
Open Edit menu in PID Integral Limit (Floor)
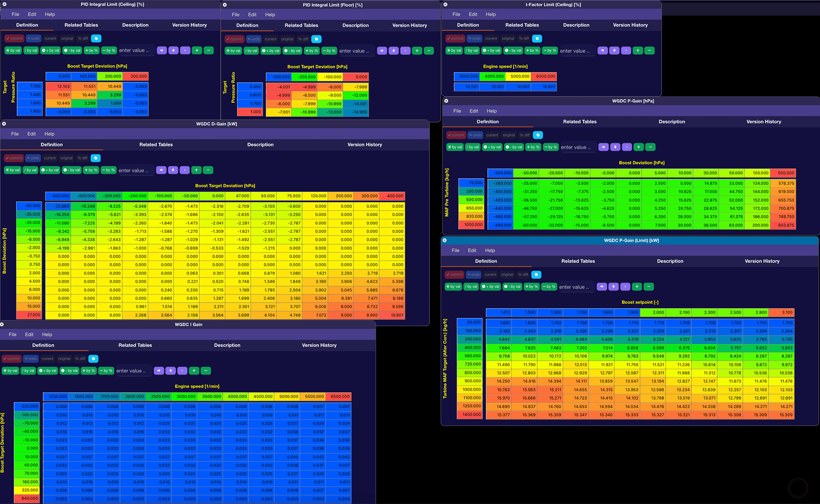252,15
